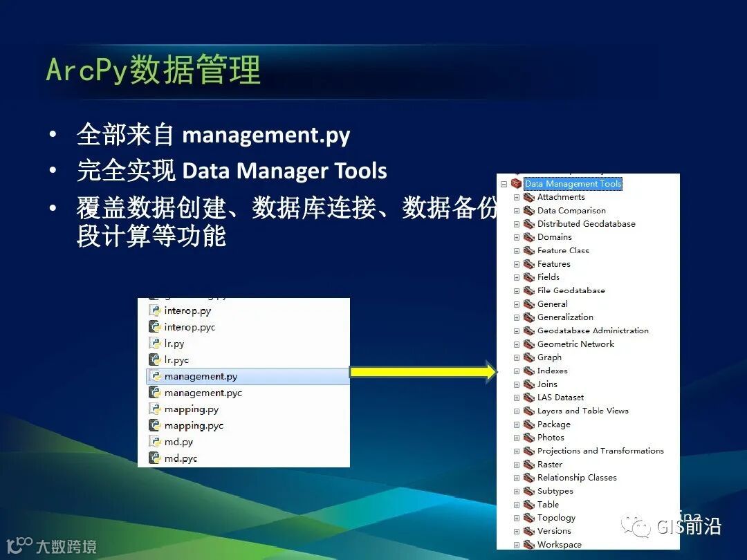Click the Raster toolset icon

coord(529,465)
